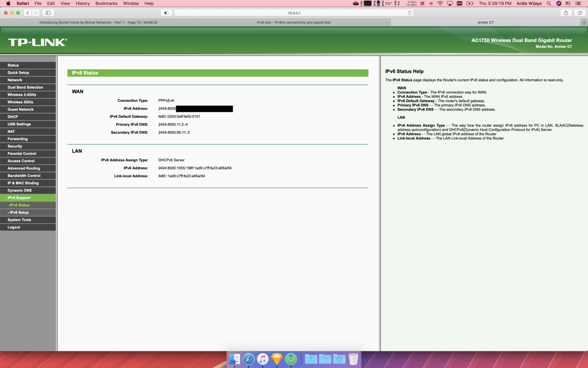This screenshot has height=368, width=588.
Task: Open Sketch from the Dock
Action: pos(277,358)
